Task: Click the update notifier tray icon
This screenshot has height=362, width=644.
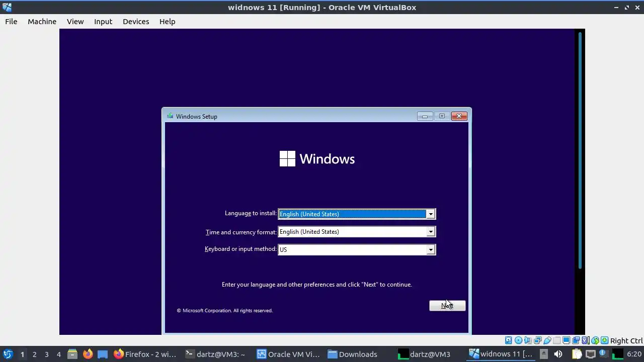Action: tap(604, 353)
